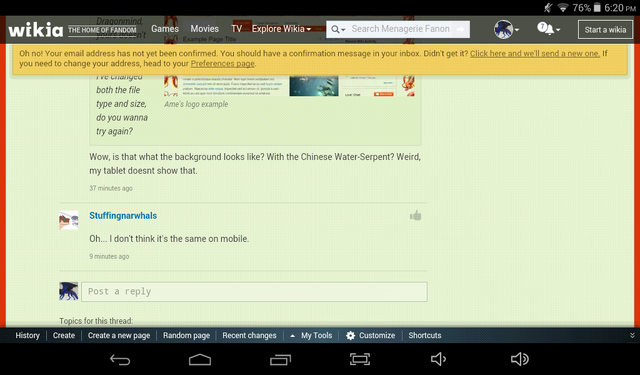
Task: Expand Explore Wikia dropdown
Action: pyautogui.click(x=281, y=29)
